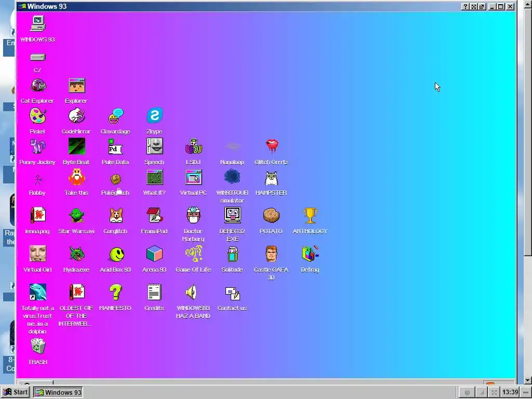Open the Speech app icon
This screenshot has width=532, height=399.
point(155,146)
